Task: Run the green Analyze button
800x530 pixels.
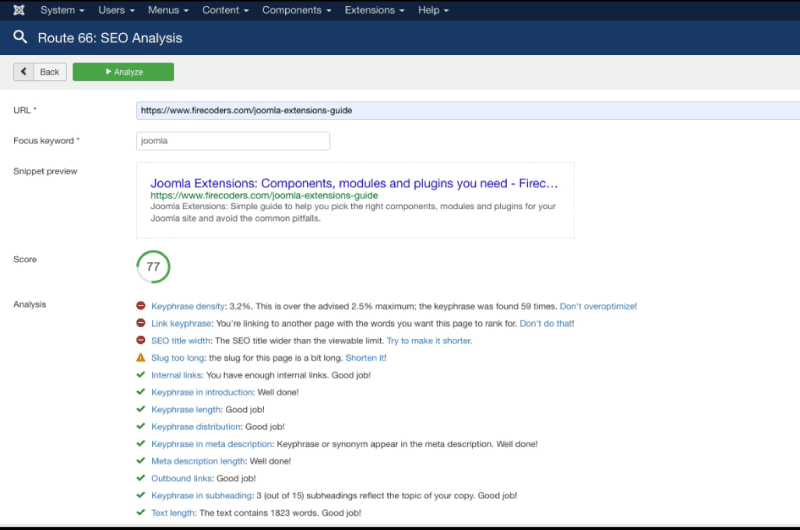Action: pyautogui.click(x=123, y=72)
